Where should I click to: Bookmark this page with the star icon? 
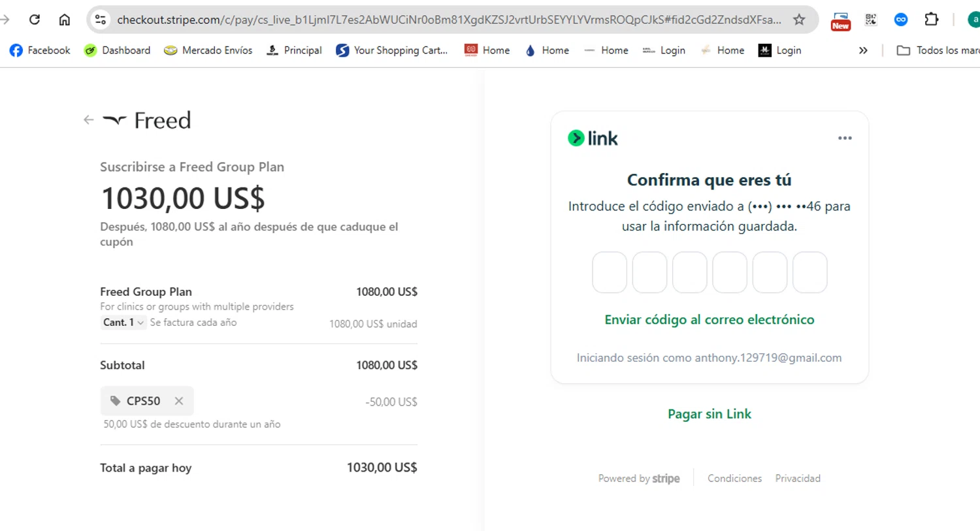click(x=799, y=20)
